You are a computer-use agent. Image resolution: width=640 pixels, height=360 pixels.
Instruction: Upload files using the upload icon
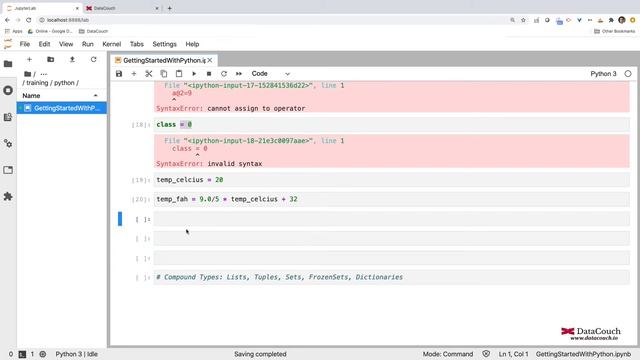click(x=72, y=60)
